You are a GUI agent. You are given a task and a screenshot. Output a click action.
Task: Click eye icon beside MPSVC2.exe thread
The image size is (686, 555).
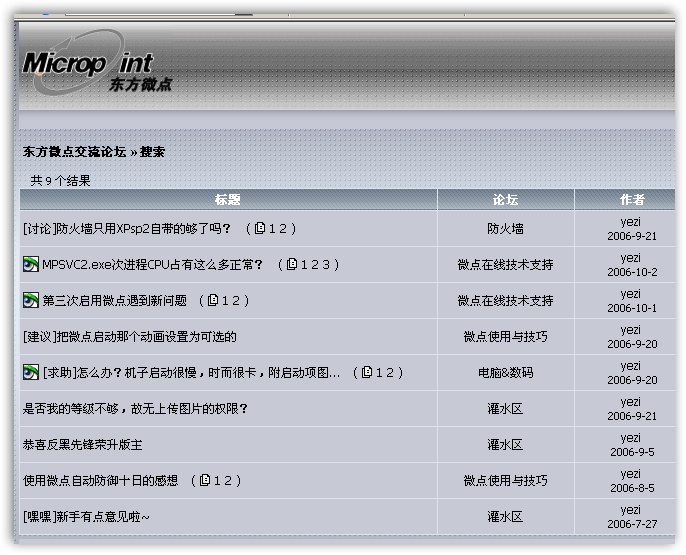click(31, 264)
